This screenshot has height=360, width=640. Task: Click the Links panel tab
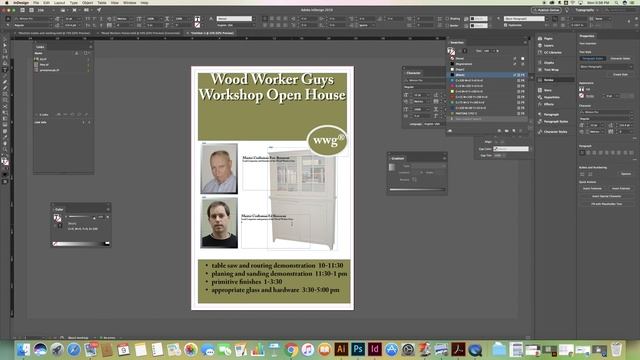40,47
